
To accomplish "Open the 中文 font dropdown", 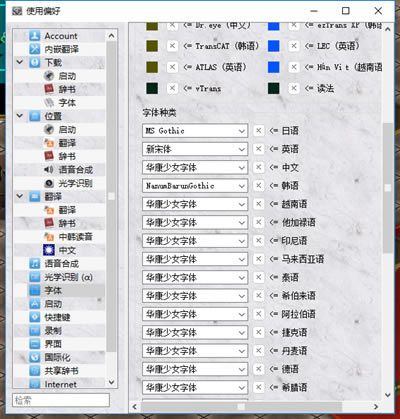I will (195, 167).
